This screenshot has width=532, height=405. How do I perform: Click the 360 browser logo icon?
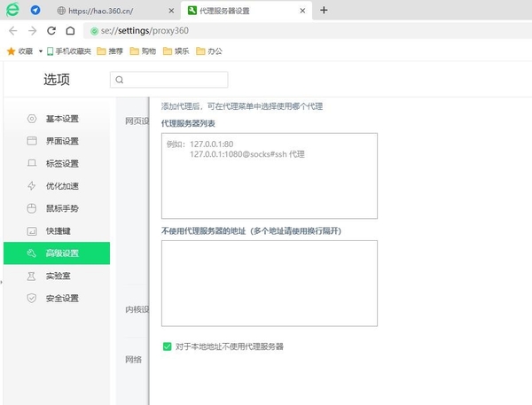pyautogui.click(x=11, y=10)
